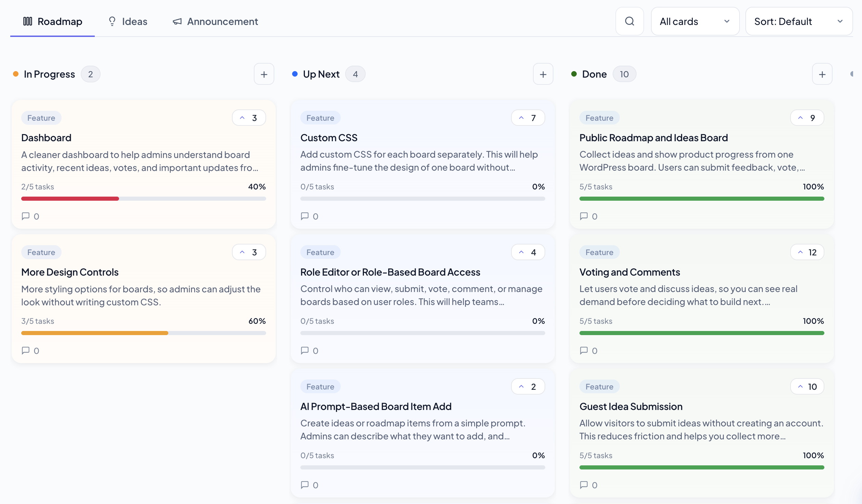The image size is (862, 504).
Task: Click Feature tag on Dashboard card
Action: click(41, 118)
